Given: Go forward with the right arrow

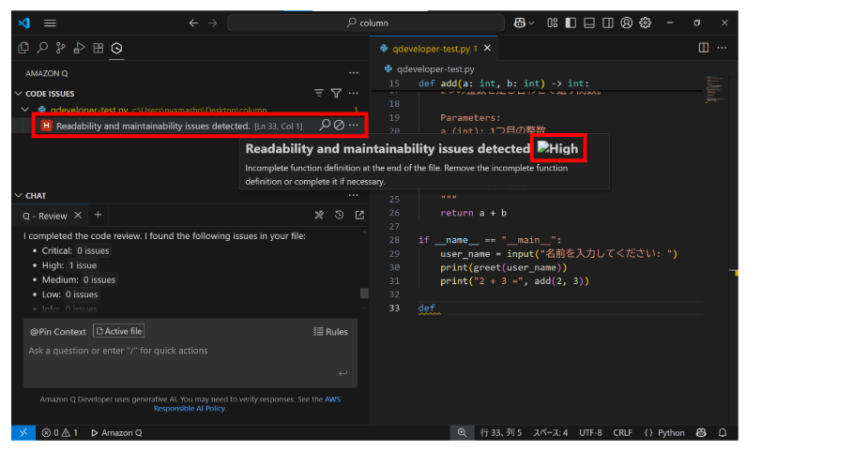Looking at the screenshot, I should point(213,23).
